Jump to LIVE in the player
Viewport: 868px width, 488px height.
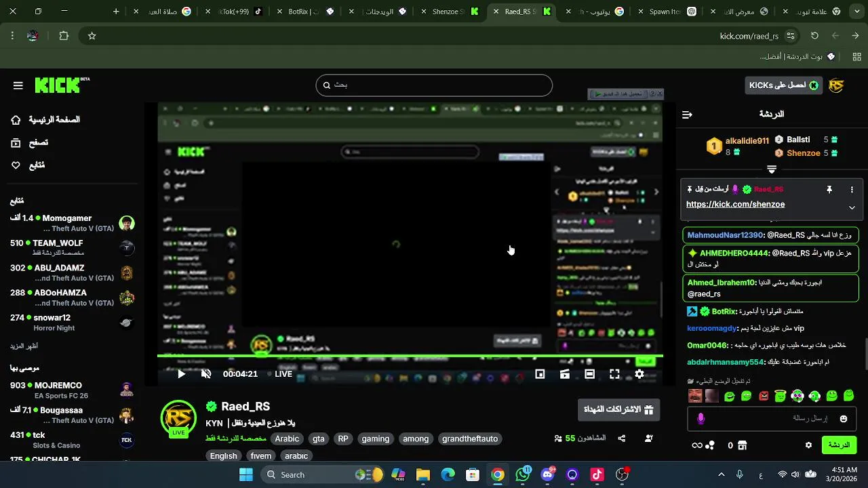pyautogui.click(x=280, y=374)
